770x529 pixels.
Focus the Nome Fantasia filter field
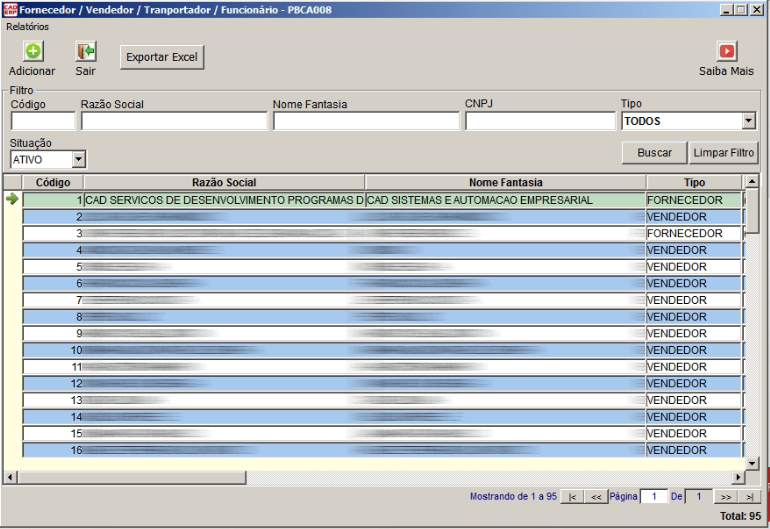366,121
